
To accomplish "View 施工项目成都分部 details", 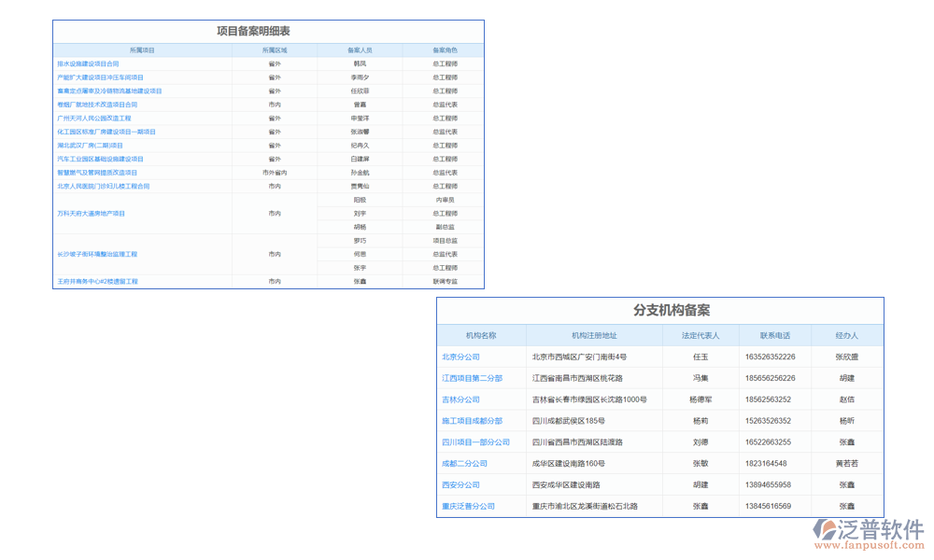I will (x=474, y=421).
